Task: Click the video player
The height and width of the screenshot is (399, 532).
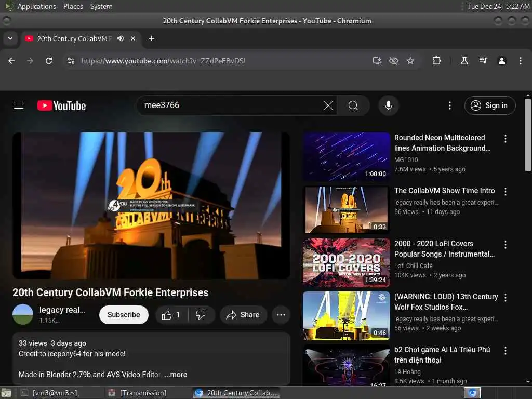Action: coord(151,206)
